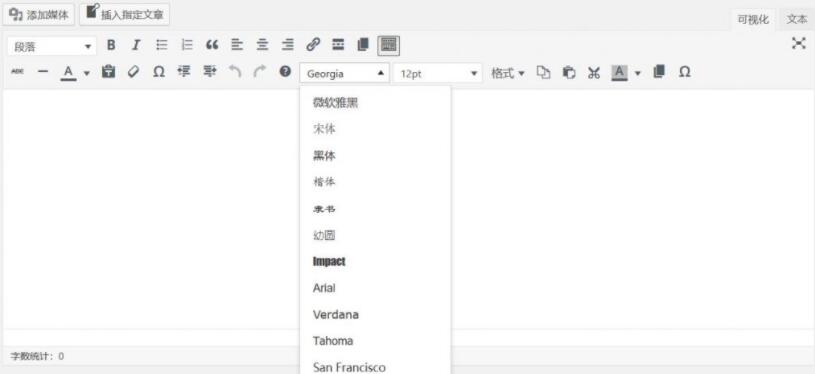Open the background color picker arrow
This screenshot has height=374, width=815.
(x=638, y=73)
